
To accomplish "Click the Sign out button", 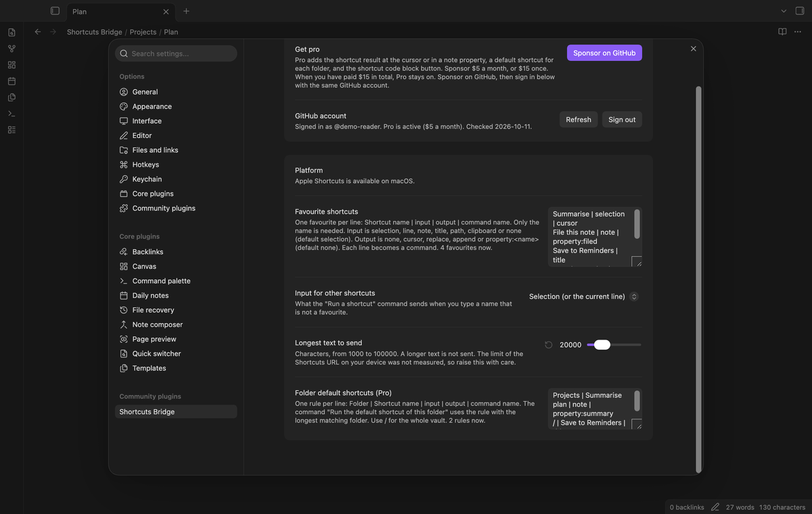I will point(622,120).
